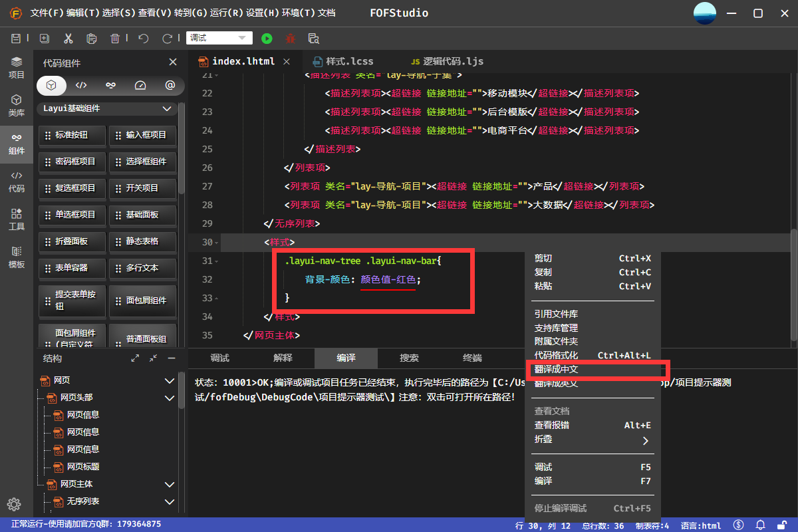
Task: Minimize the 结构 panel with the dash icon
Action: (172, 358)
